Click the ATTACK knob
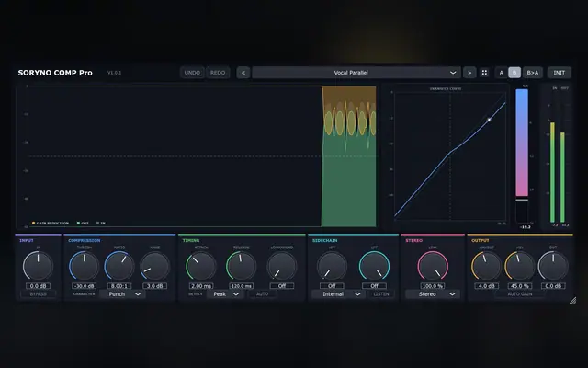 201,266
